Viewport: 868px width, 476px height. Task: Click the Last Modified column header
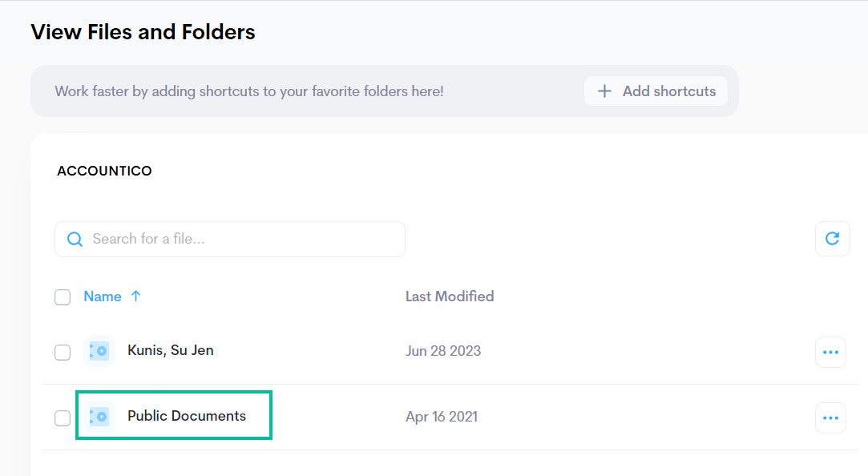450,296
